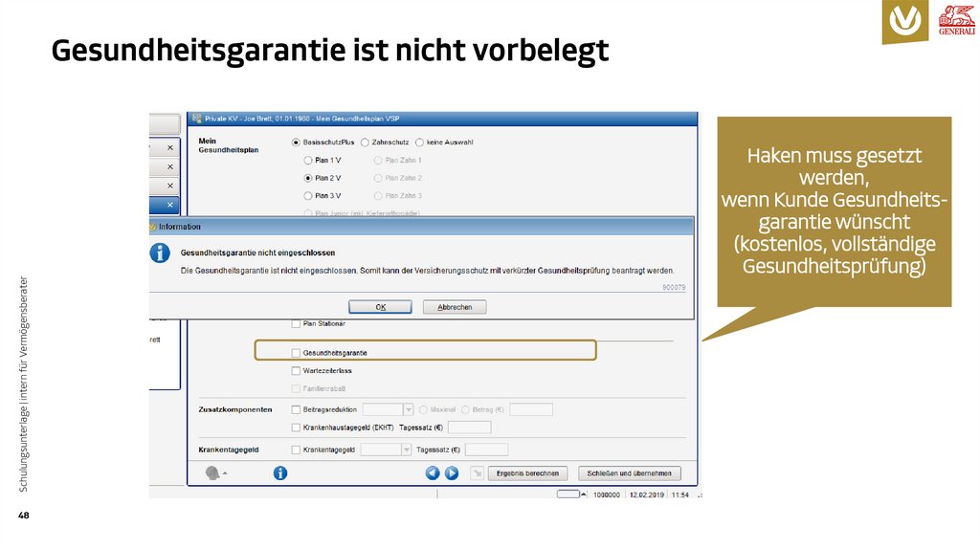Select keine Auswahl radio button
The height and width of the screenshot is (549, 980).
point(419,143)
